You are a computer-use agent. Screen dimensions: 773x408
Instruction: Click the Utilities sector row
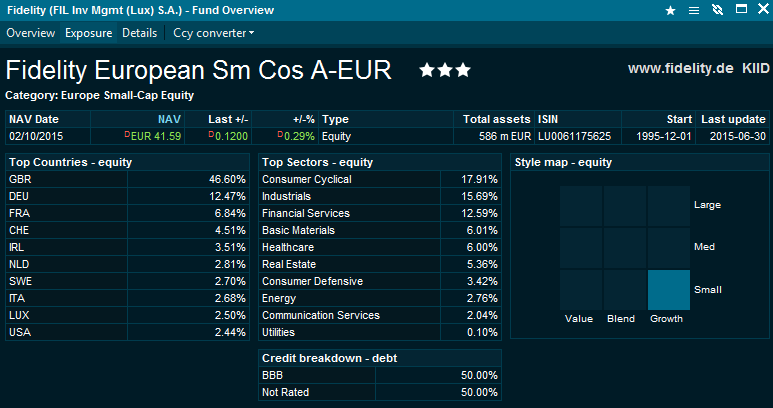pos(380,332)
